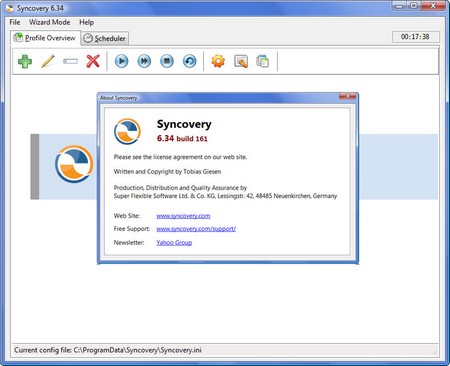
Task: Open the www.syncovery.com web site link
Action: (183, 216)
